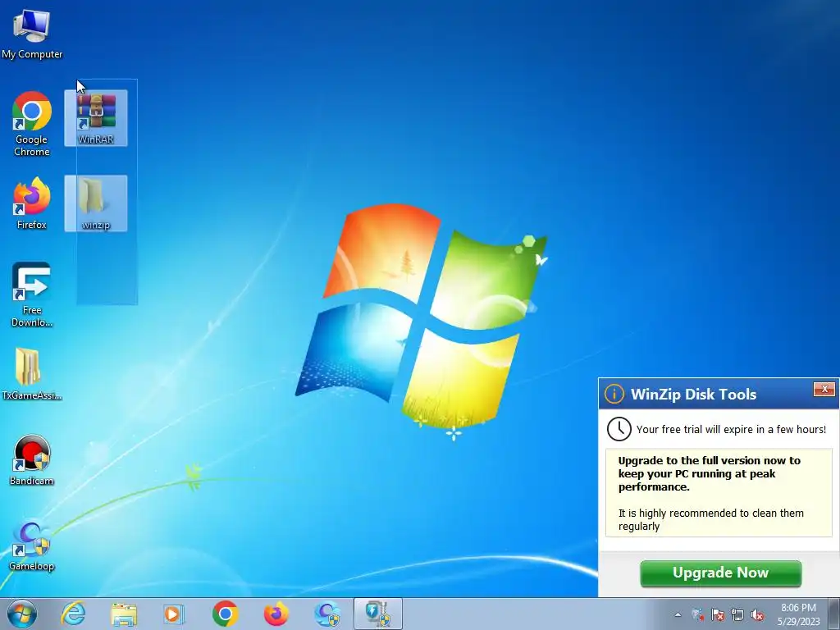This screenshot has height=630, width=840.
Task: Select the Free Download Manager shortcut
Action: click(x=32, y=294)
